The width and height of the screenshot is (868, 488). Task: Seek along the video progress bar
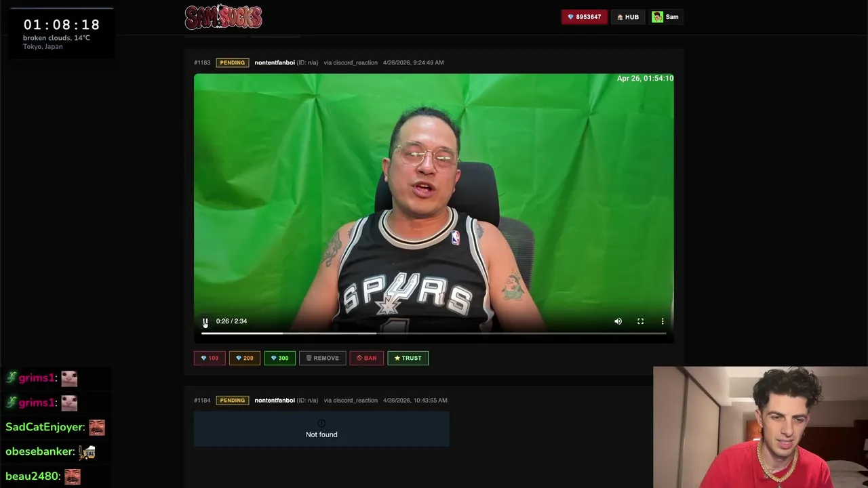point(433,333)
